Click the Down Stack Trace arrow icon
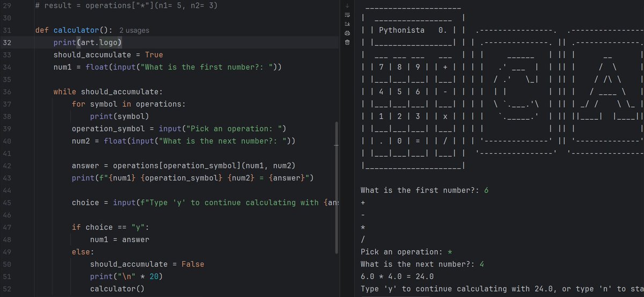Image resolution: width=644 pixels, height=297 pixels. 347,6
